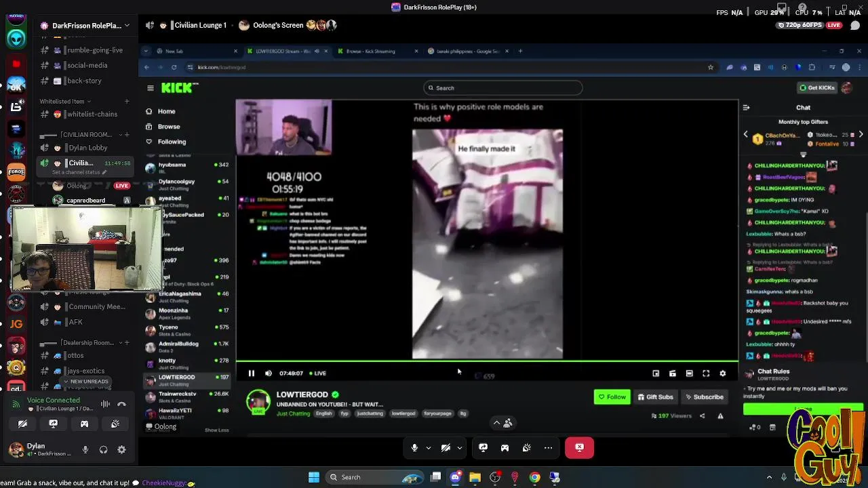Toggle the microphone in Discord call controls
Viewport: 868px width, 488px height.
[x=414, y=447]
